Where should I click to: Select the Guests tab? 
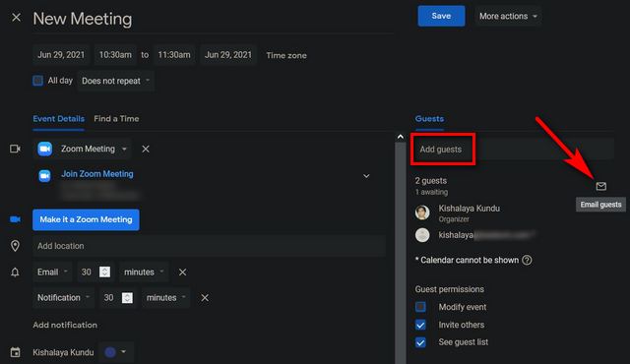coord(429,119)
